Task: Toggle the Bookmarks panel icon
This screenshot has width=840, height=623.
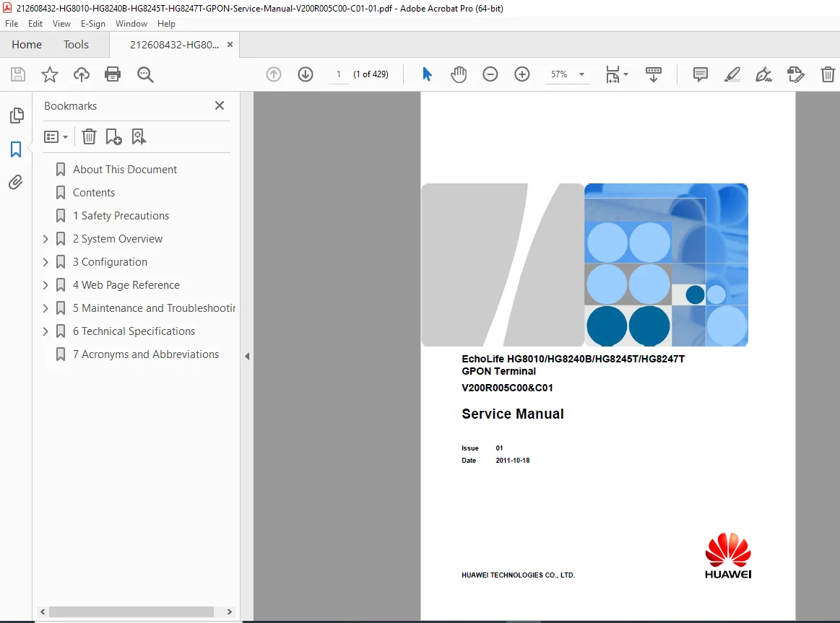Action: (x=16, y=149)
